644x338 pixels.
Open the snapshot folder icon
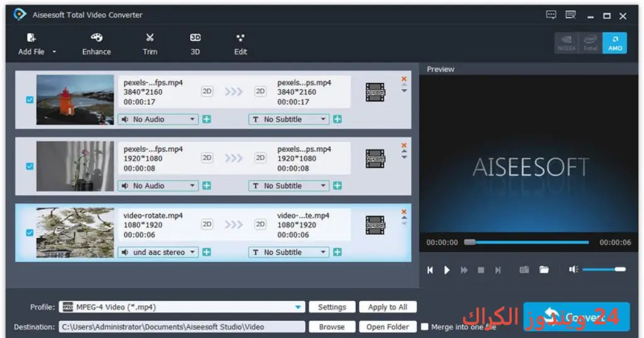544,270
